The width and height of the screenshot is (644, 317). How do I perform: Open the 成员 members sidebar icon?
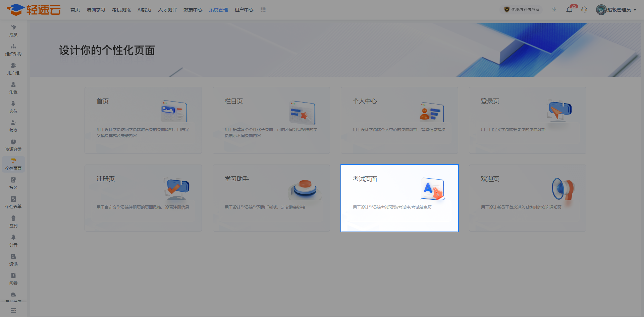(x=13, y=30)
